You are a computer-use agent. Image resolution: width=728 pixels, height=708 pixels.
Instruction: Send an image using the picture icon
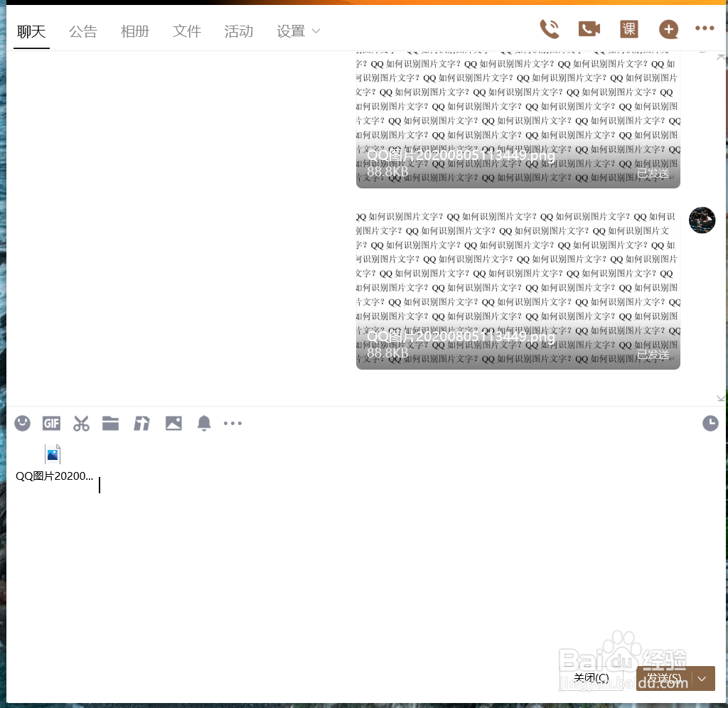(173, 423)
